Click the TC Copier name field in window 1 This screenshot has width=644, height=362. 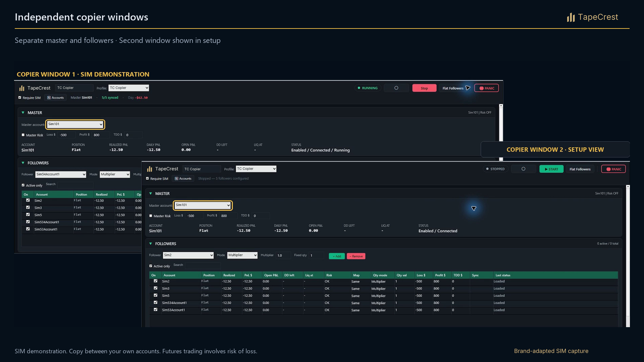point(74,88)
